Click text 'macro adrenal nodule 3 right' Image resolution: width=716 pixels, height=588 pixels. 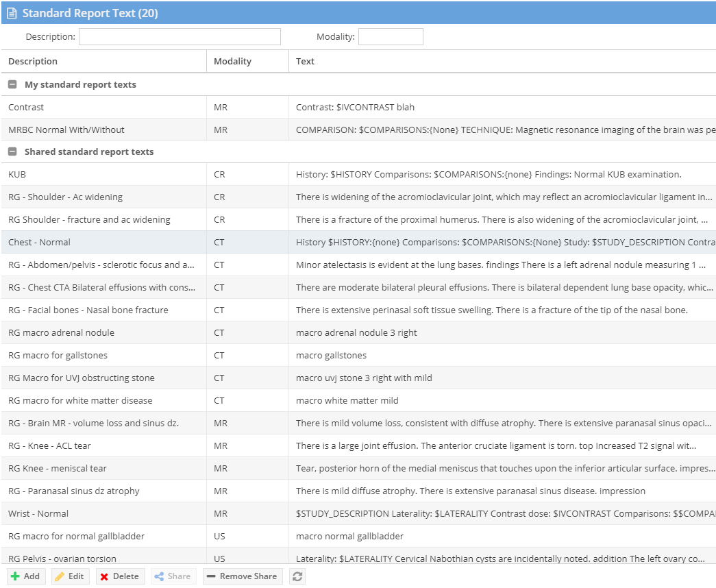pos(356,332)
